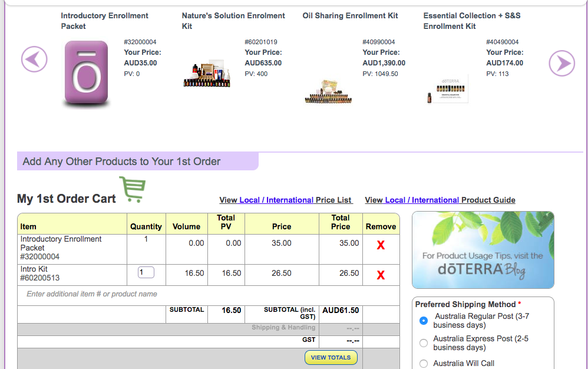Click the subtotal AUD61.50 value
Image resolution: width=588 pixels, height=369 pixels.
(341, 311)
